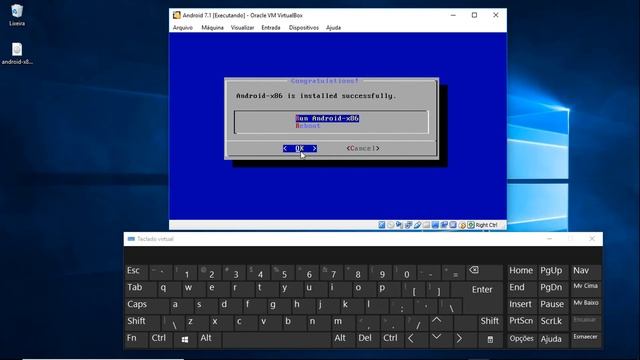Toggle the Fn key
This screenshot has width=640, height=360.
pos(136,339)
